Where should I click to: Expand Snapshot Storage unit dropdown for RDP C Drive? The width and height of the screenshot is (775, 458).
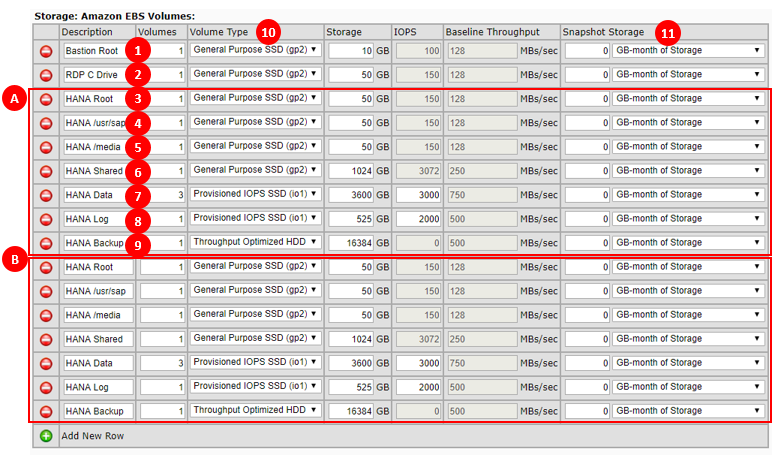(686, 74)
